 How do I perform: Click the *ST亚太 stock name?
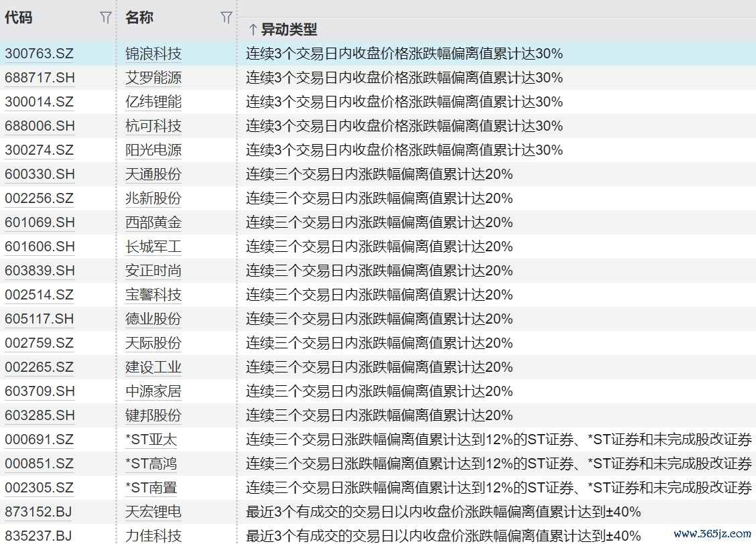pos(151,439)
